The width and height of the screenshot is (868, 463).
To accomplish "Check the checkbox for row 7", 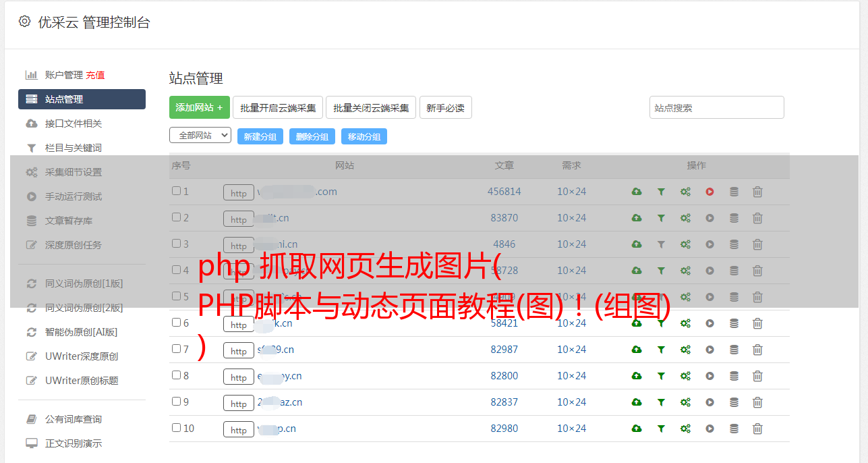I will (176, 349).
